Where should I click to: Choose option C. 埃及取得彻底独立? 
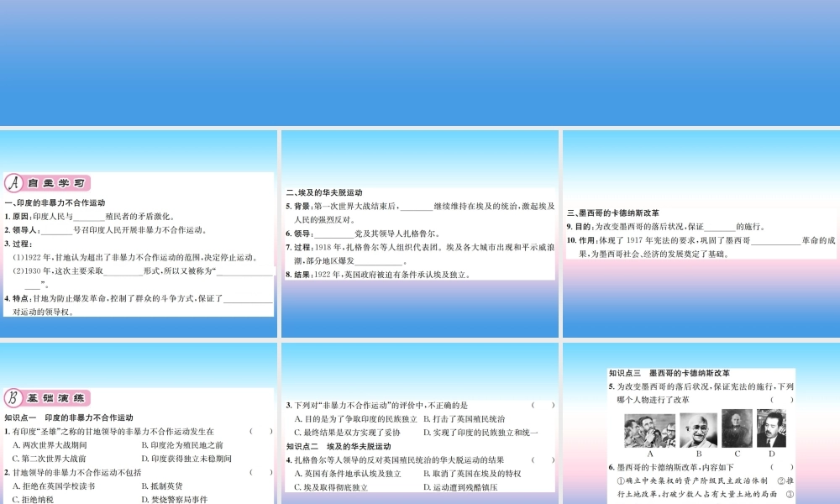331,487
